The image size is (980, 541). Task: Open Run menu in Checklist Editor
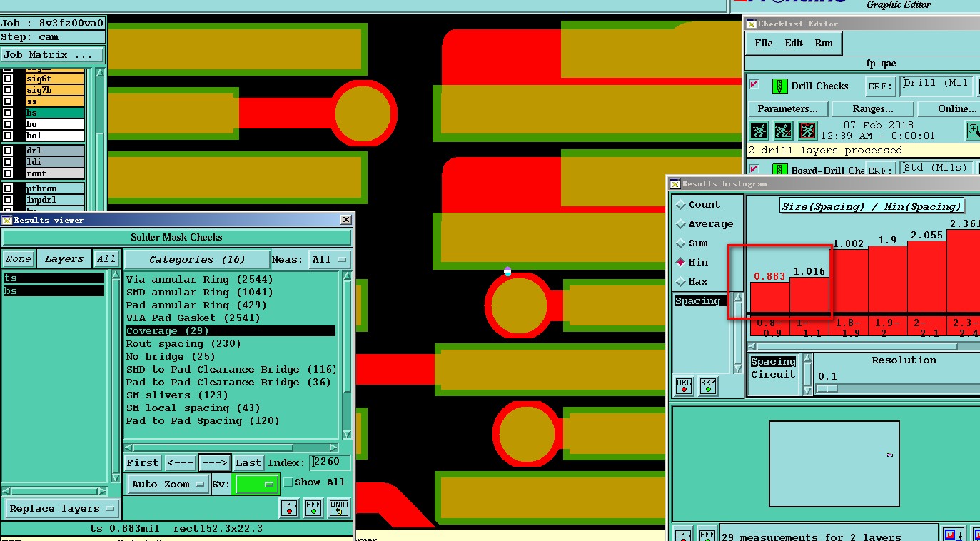pos(824,43)
